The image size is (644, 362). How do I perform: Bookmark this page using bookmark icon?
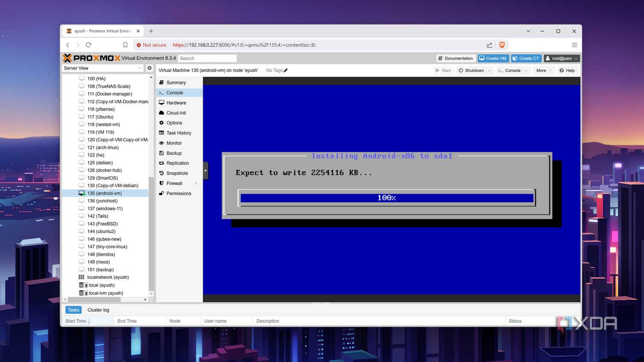(x=125, y=45)
